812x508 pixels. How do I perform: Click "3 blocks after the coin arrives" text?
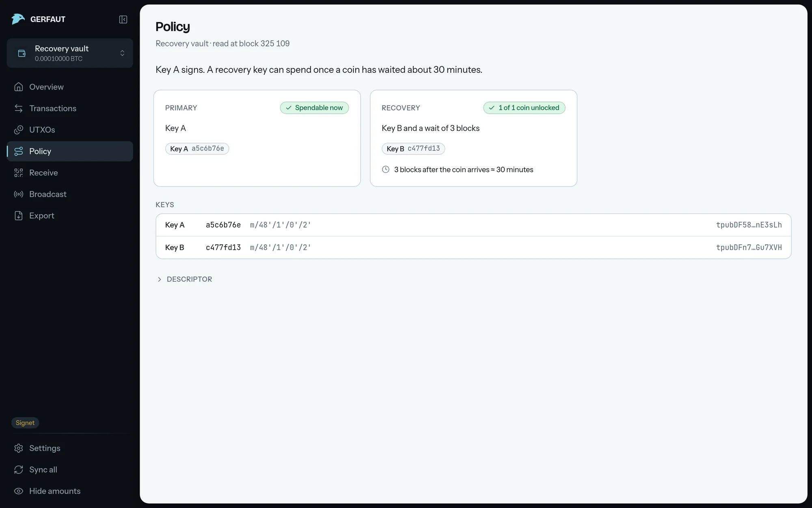(x=442, y=169)
